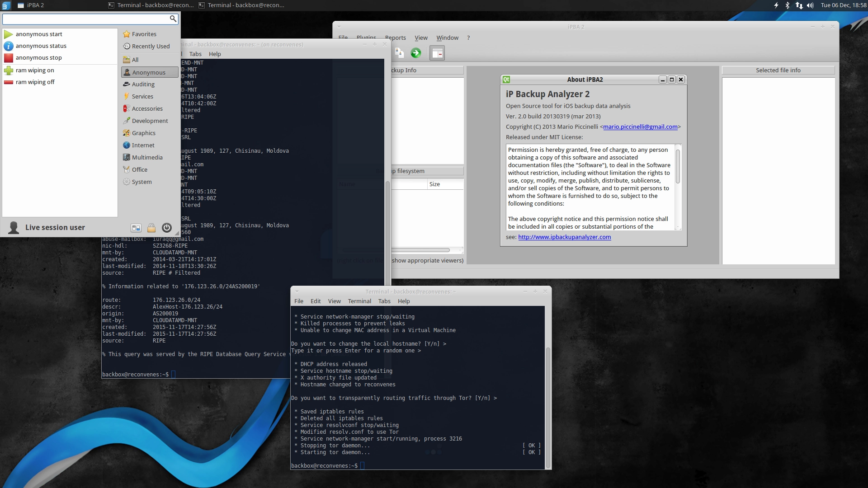Click the iPBA toolbar contacts documents icon
Viewport: 868px width, 488px height.
pyautogui.click(x=399, y=53)
